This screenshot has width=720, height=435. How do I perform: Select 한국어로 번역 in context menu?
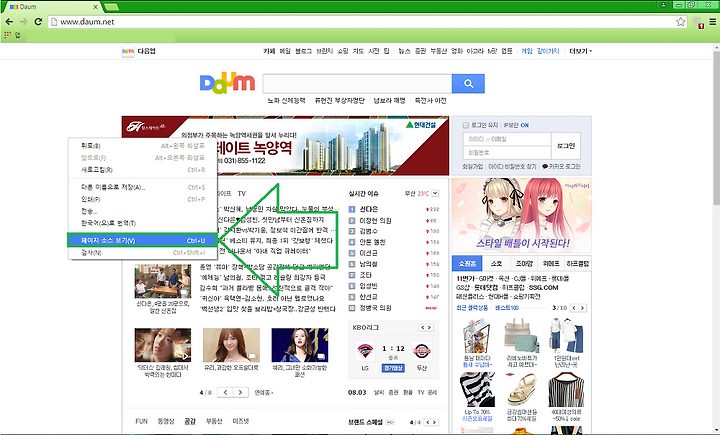142,223
